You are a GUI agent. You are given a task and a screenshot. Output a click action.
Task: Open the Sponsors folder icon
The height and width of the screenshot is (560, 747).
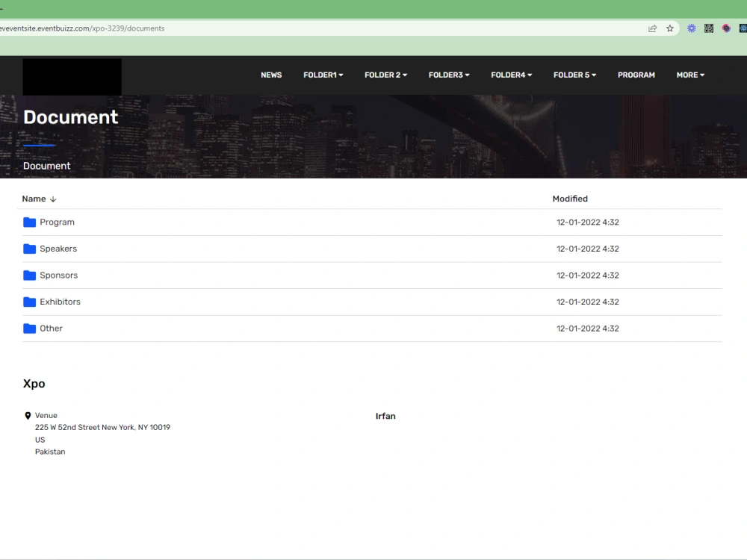(28, 275)
